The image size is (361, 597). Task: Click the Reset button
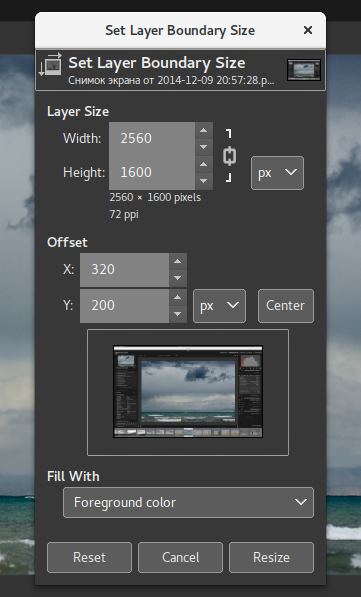pyautogui.click(x=89, y=557)
